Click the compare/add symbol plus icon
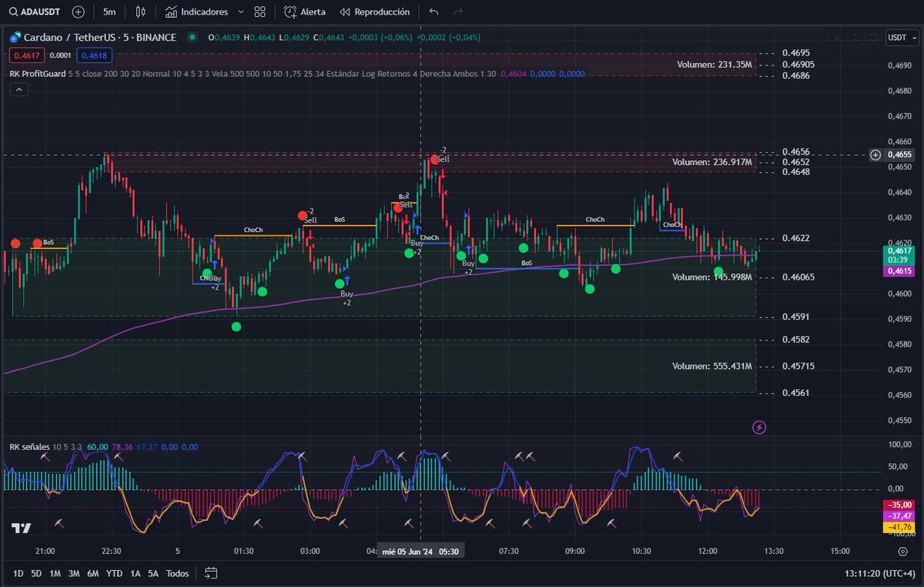The width and height of the screenshot is (924, 587). coord(78,12)
